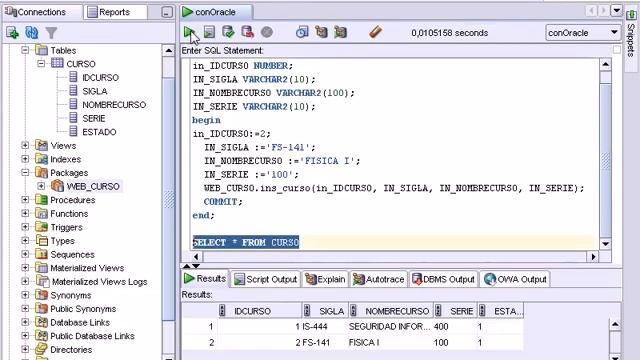The width and height of the screenshot is (640, 360).
Task: Open SQL History from toolbar
Action: [x=302, y=32]
